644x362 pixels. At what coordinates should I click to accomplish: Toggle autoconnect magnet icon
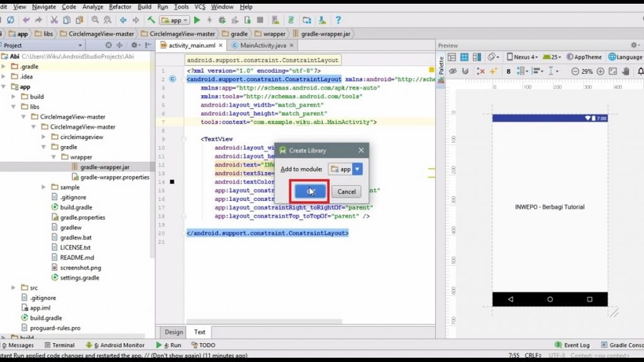[466, 71]
